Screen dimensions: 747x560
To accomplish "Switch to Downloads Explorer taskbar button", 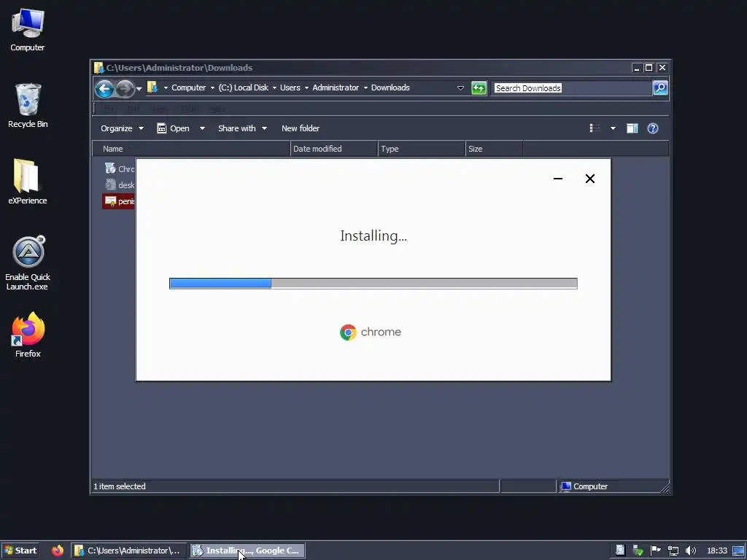I will tap(129, 551).
